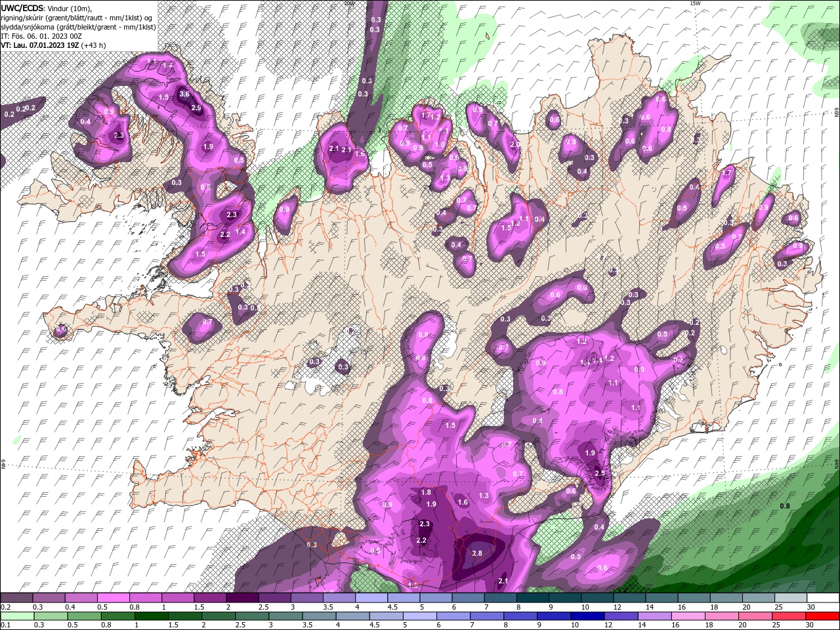Click the 'rigning/skúrir' legend description line
Screen dimensions: 840x630
tap(76, 18)
